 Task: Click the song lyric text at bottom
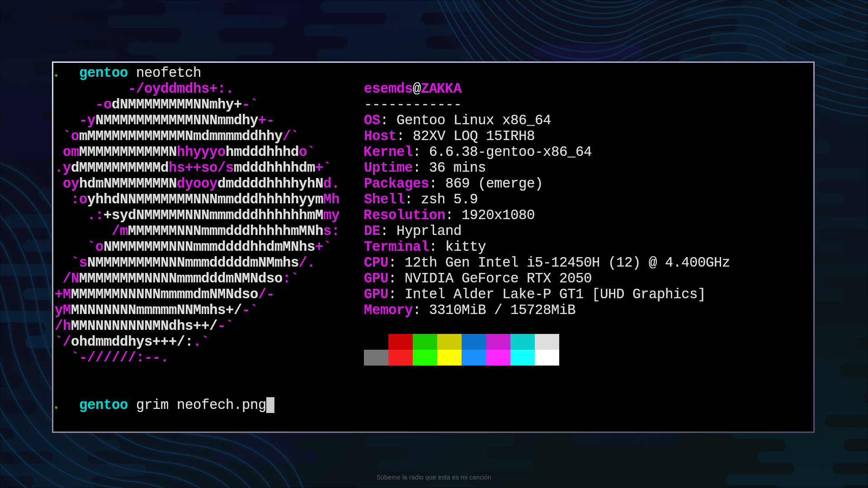click(434, 477)
